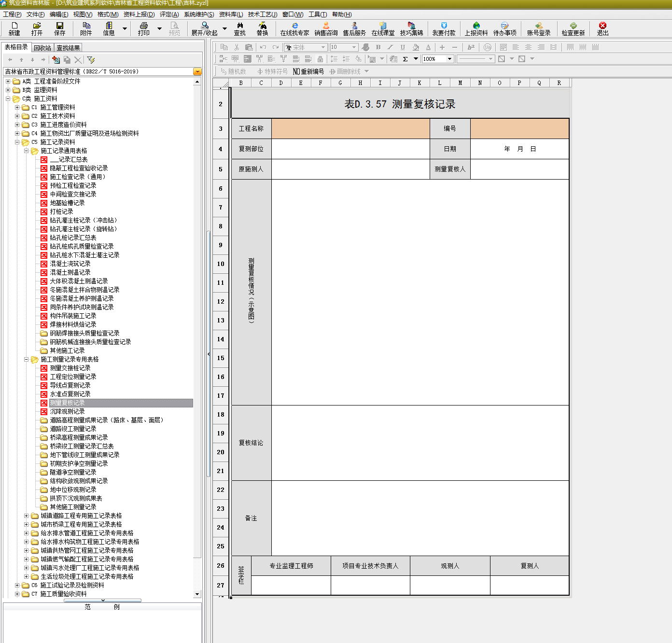Click the Sigma sum icon
The width and height of the screenshot is (672, 643).
coord(405,59)
